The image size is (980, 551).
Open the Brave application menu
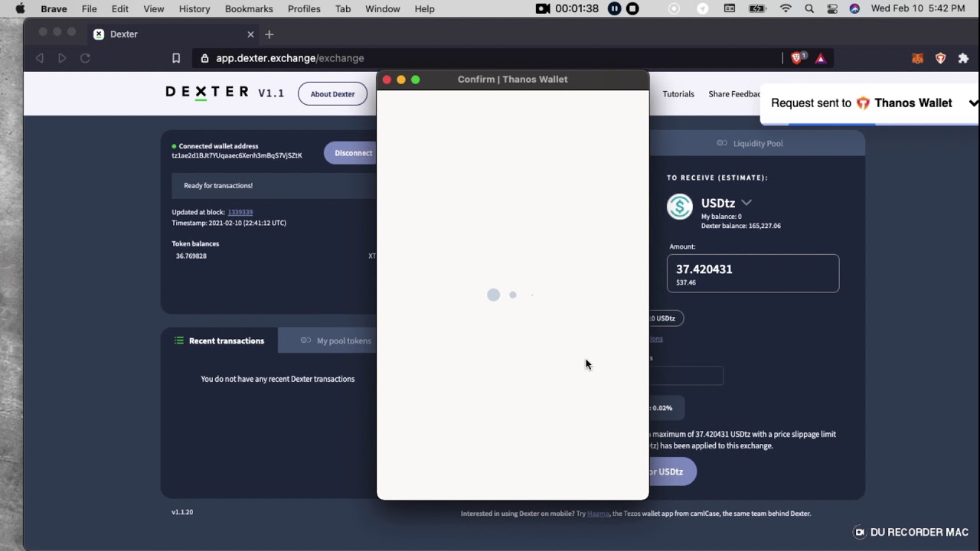[x=54, y=8]
